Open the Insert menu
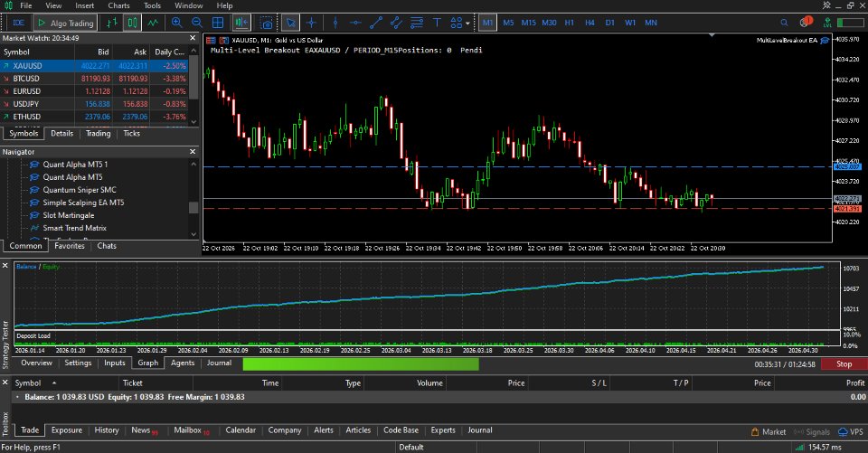Screen dimensions: 868x453 click(x=85, y=5)
